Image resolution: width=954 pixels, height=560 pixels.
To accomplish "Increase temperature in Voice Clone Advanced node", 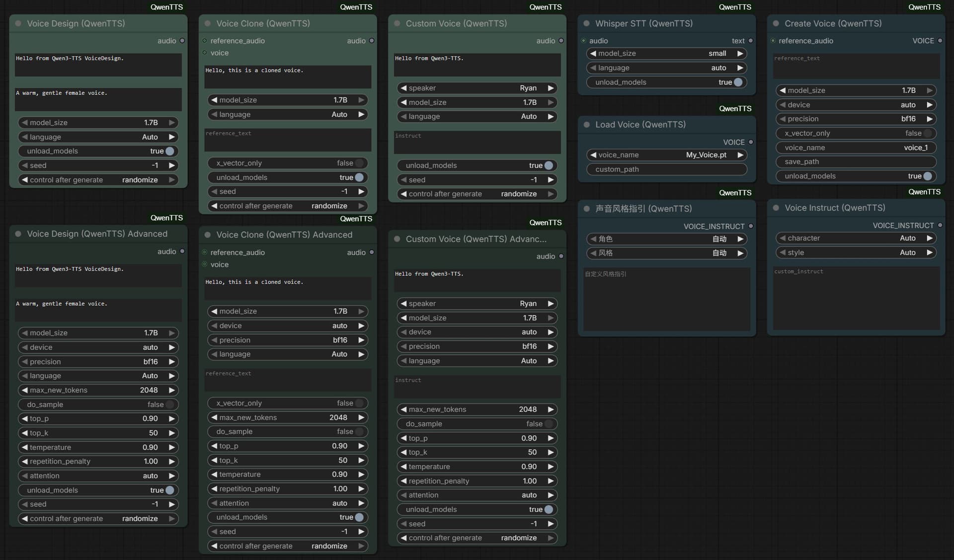I will pos(361,475).
